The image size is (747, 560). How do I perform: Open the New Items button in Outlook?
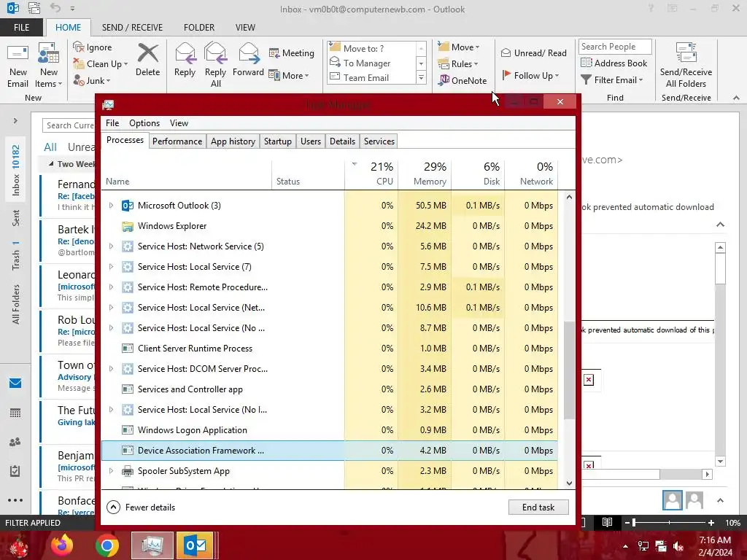[49, 66]
